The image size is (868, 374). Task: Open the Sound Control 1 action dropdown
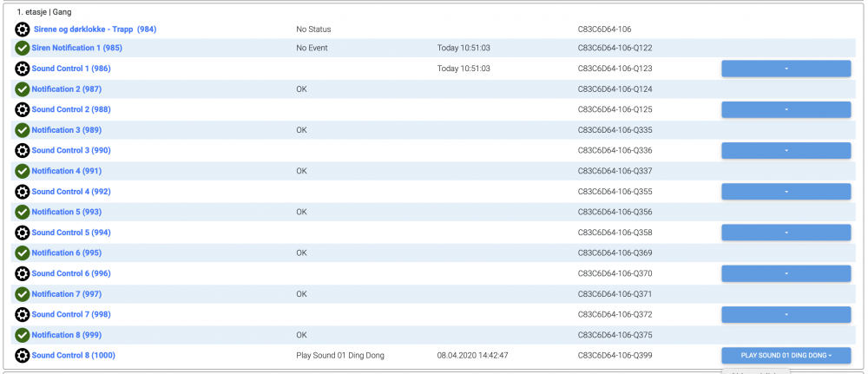tap(786, 69)
